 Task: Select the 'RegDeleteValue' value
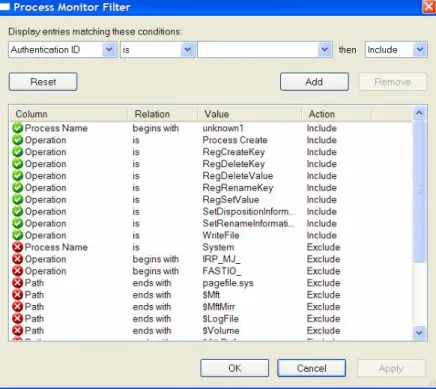[238, 176]
